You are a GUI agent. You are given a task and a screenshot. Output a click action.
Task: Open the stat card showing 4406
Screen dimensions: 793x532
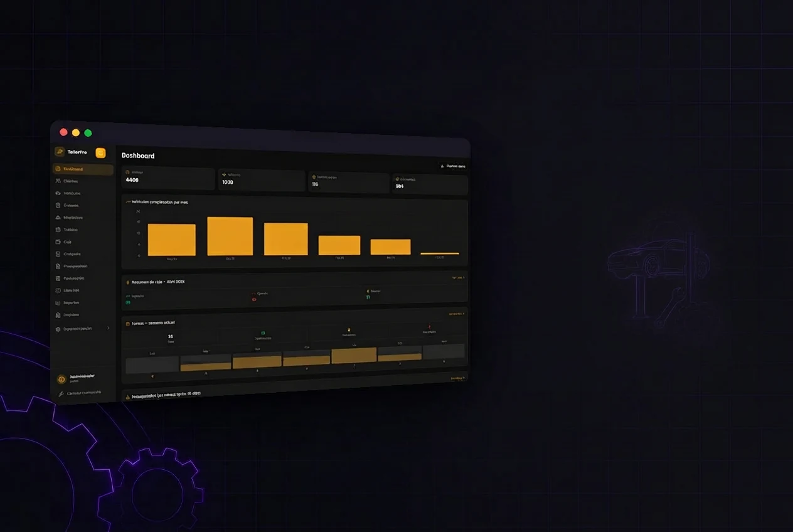168,178
